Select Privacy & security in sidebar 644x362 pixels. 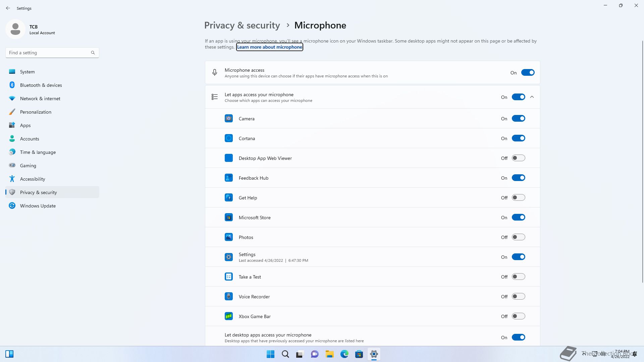(52, 192)
